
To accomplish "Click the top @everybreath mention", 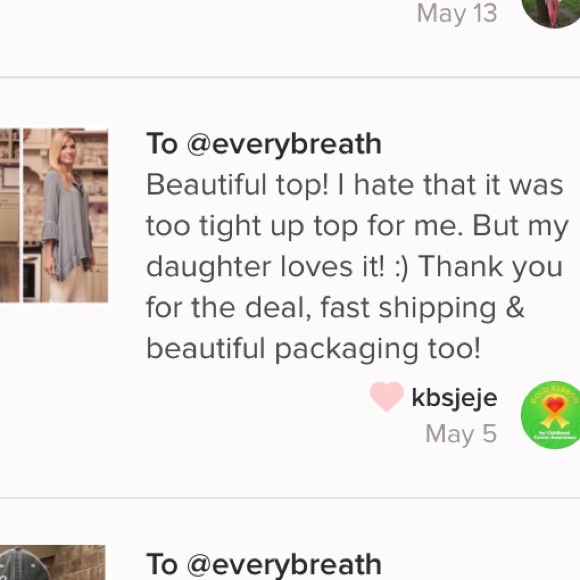I will (x=284, y=144).
